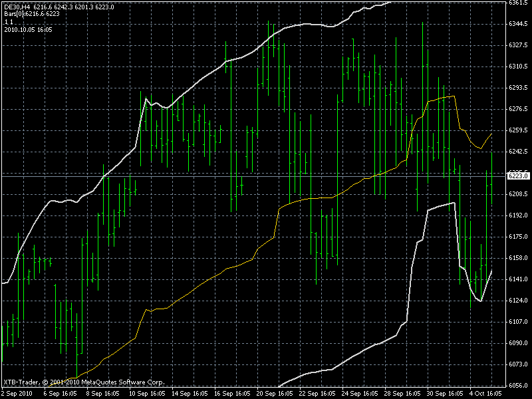Viewport: 532px width, 399px height.
Task: Click the 6310.5 price axis label
Action: (x=518, y=66)
